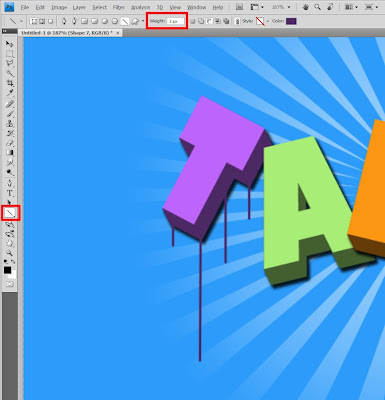Open the tool preset picker dropdown
385x400 pixels.
coord(21,21)
